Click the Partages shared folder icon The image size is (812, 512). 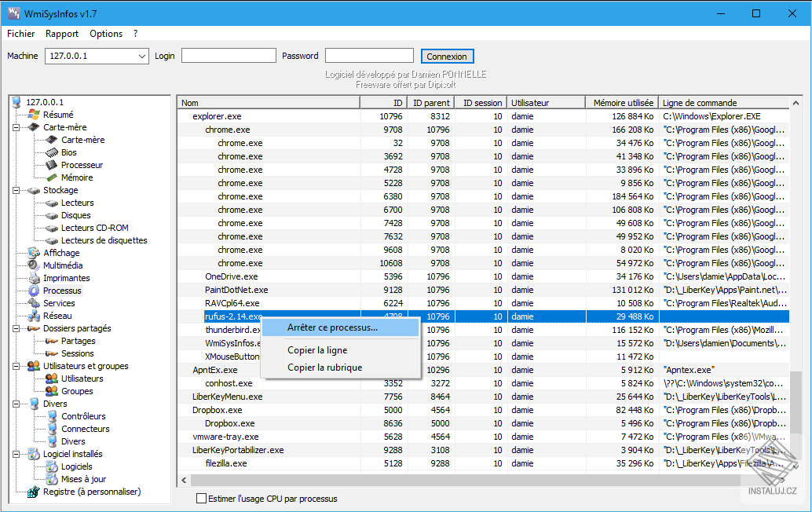coord(52,341)
